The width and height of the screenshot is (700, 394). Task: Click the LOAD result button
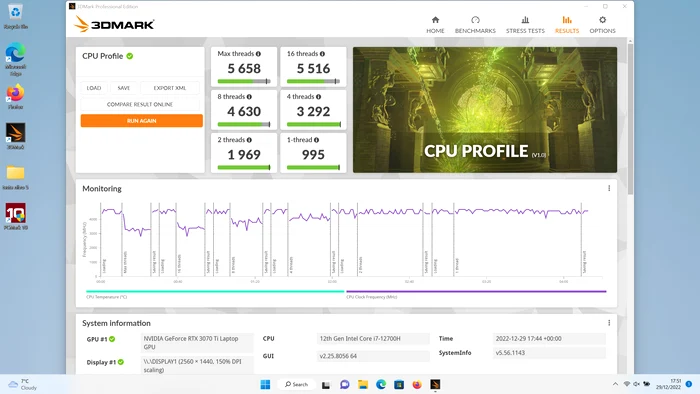coord(94,88)
